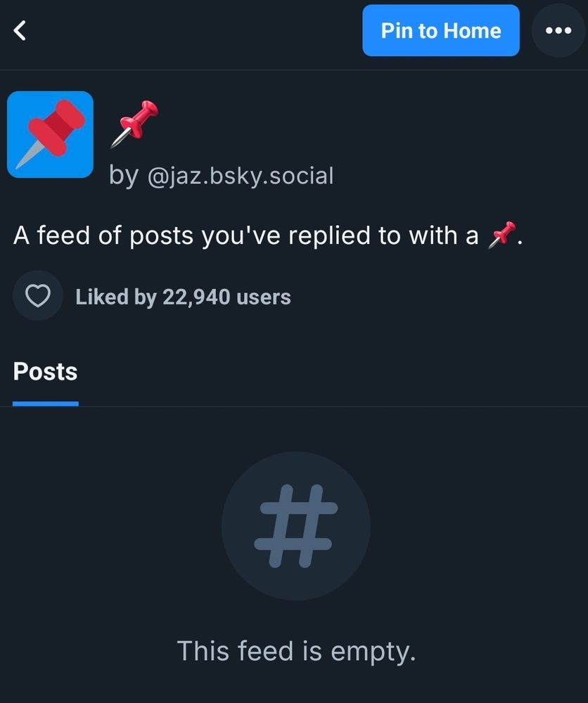Click the word "users" after like count
The width and height of the screenshot is (588, 703).
pyautogui.click(x=264, y=297)
